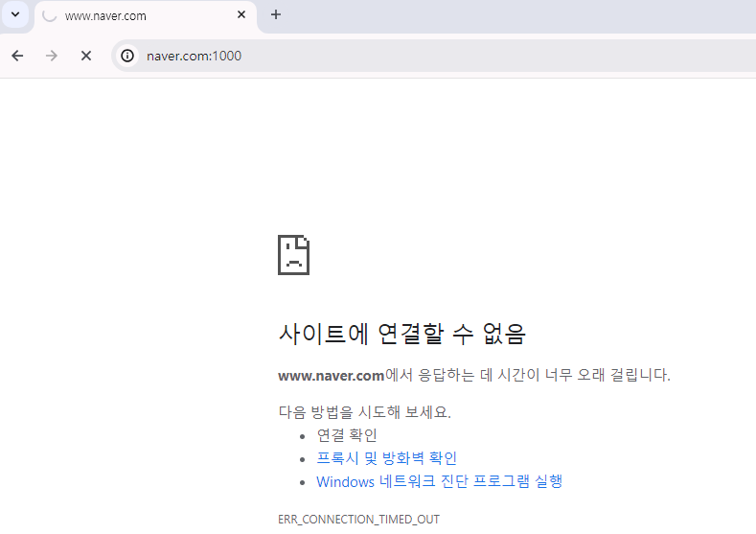Run Windows 네트워크 진단 프로그램 실행 link
The image size is (756, 534).
click(x=439, y=481)
